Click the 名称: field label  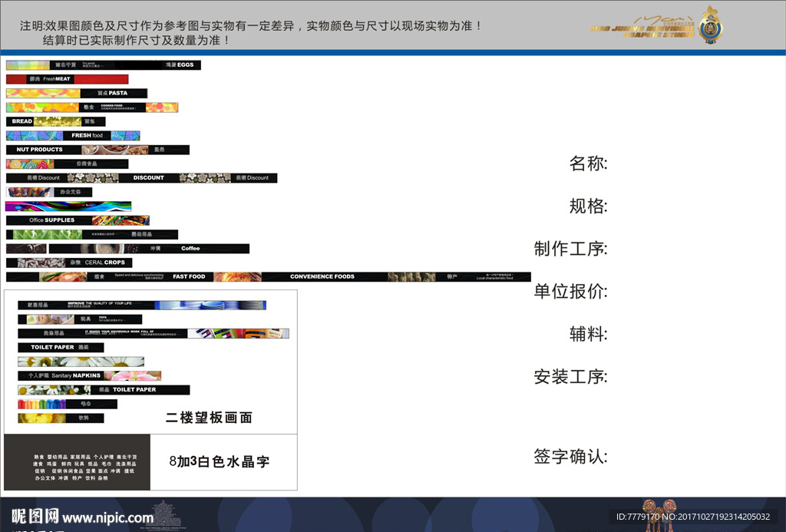pyautogui.click(x=589, y=164)
